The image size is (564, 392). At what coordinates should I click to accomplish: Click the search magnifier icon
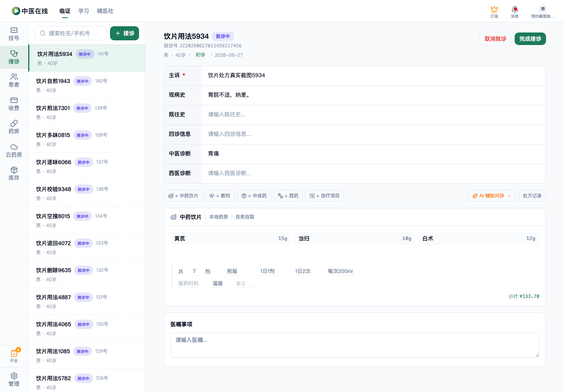[x=43, y=33]
